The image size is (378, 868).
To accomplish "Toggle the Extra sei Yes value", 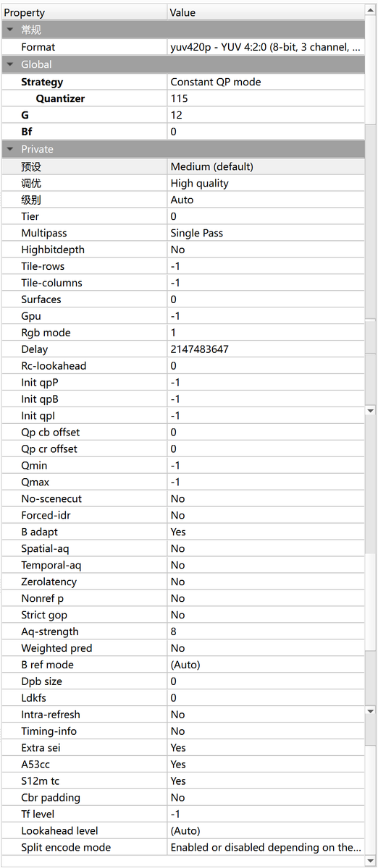I will point(266,748).
